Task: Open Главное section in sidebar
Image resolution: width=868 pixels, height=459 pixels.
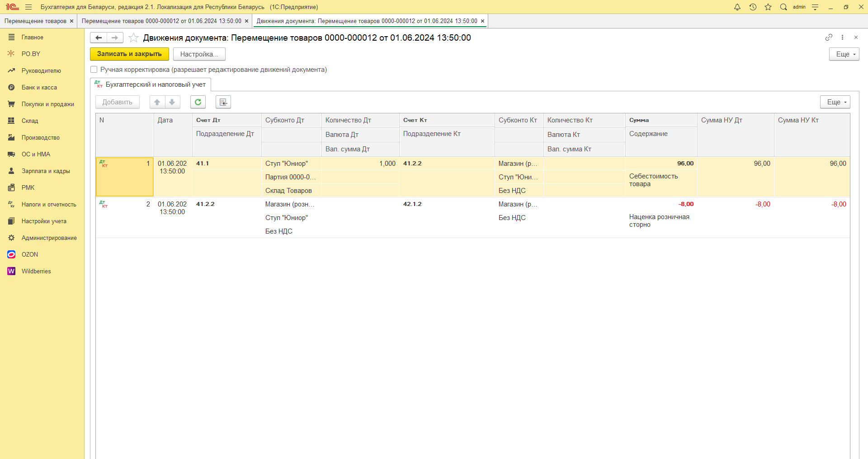Action: pos(33,37)
